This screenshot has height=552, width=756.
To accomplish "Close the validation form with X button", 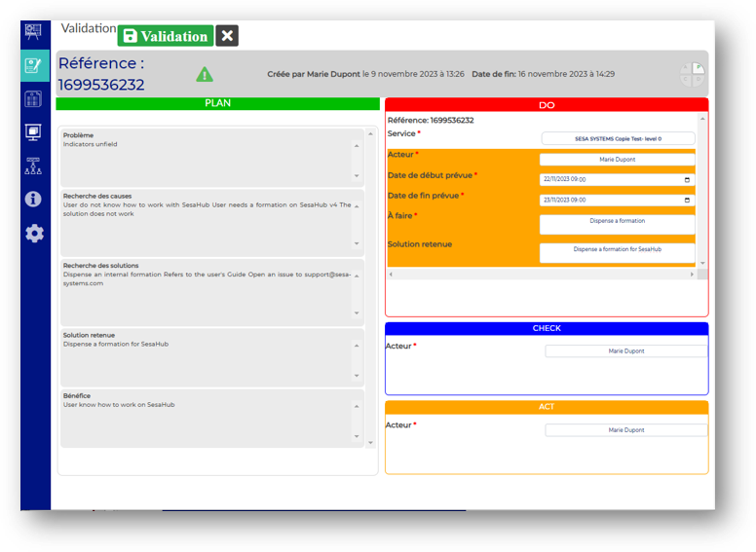I will pyautogui.click(x=227, y=36).
